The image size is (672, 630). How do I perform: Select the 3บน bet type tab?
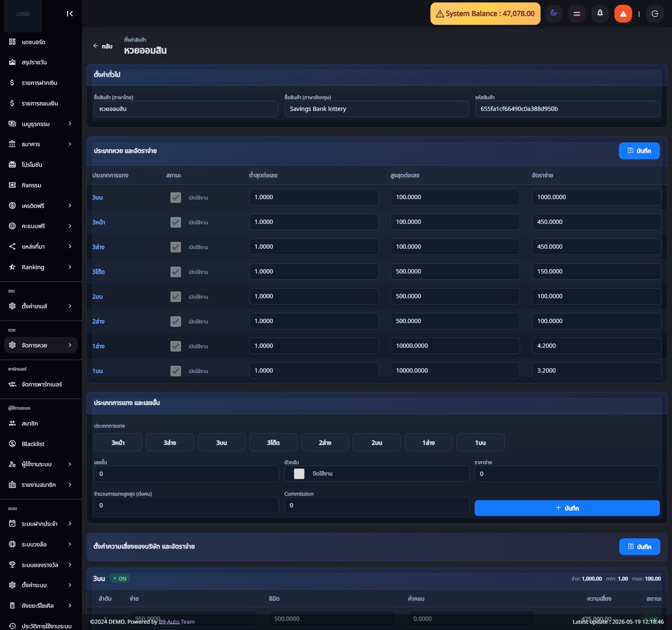(x=221, y=443)
